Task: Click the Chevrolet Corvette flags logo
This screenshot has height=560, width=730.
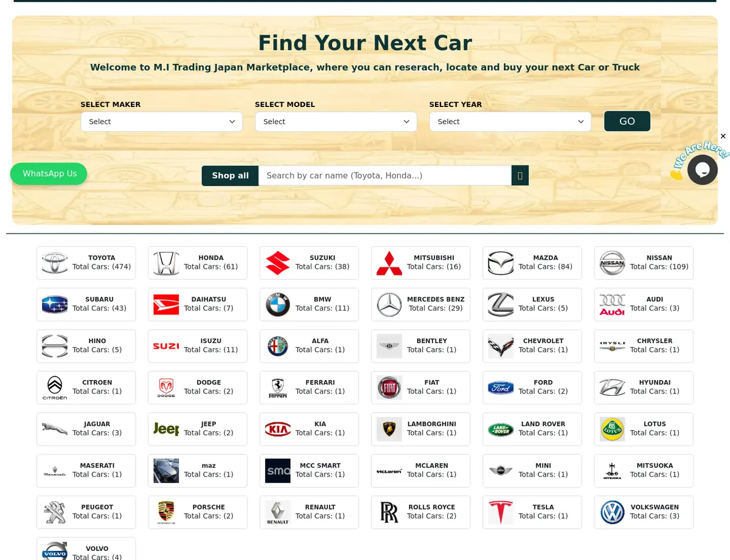Action: 501,346
